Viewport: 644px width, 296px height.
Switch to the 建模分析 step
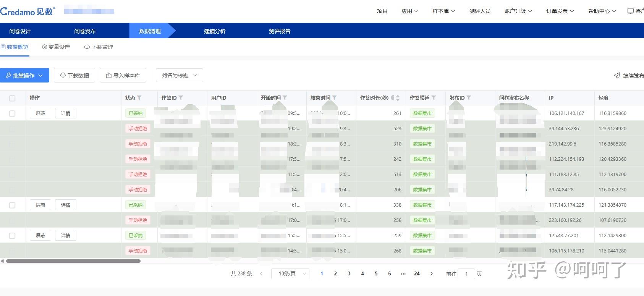pos(215,31)
